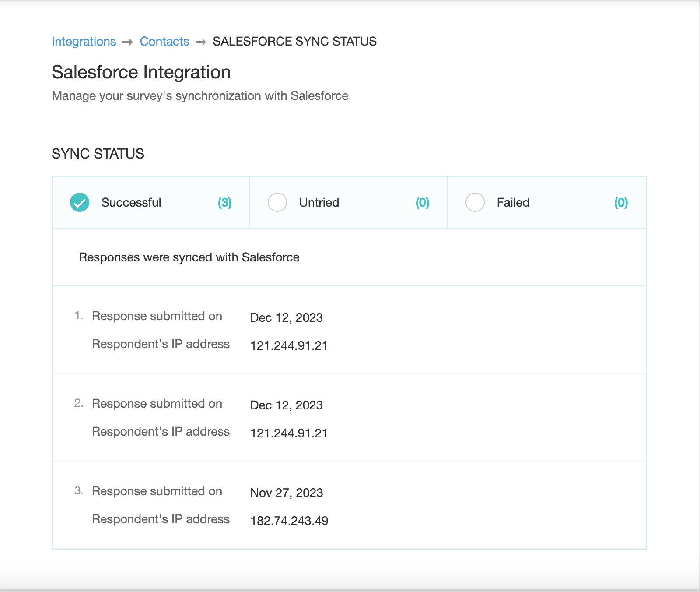The width and height of the screenshot is (700, 592).
Task: Click the SALESFORCE SYNC STATUS breadcrumb text
Action: [x=294, y=42]
